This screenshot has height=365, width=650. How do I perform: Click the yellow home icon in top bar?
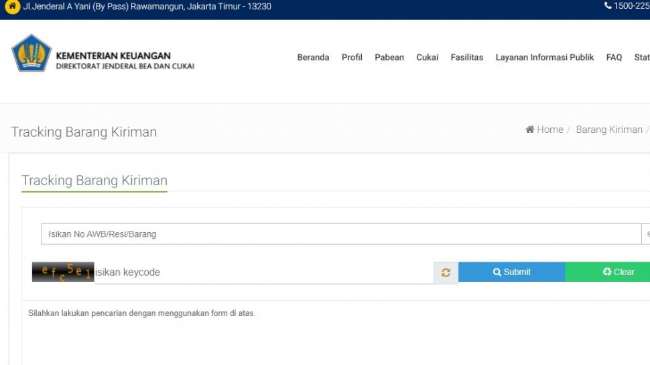pos(12,6)
